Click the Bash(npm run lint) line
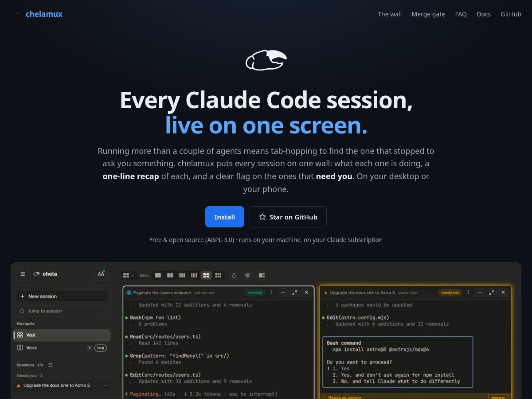The height and width of the screenshot is (399, 532). [x=155, y=317]
